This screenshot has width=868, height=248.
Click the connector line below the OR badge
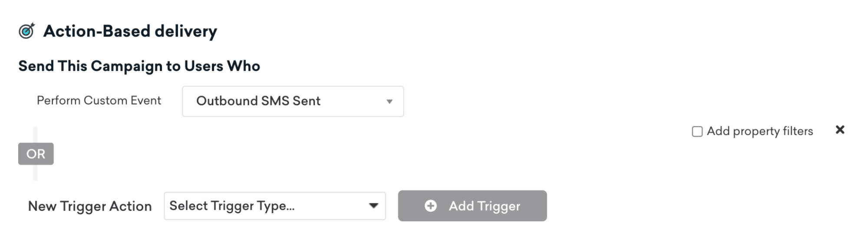[35, 173]
